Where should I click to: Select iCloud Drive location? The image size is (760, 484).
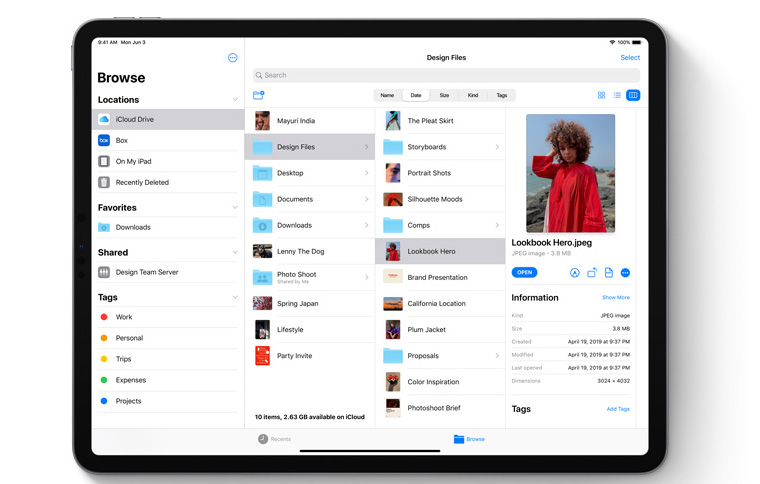(168, 119)
